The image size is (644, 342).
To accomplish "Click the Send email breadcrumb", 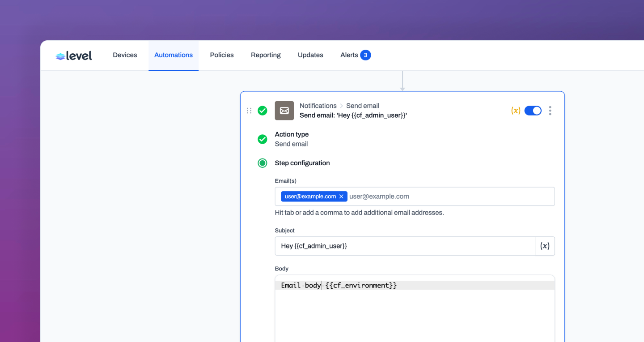I will (x=363, y=106).
